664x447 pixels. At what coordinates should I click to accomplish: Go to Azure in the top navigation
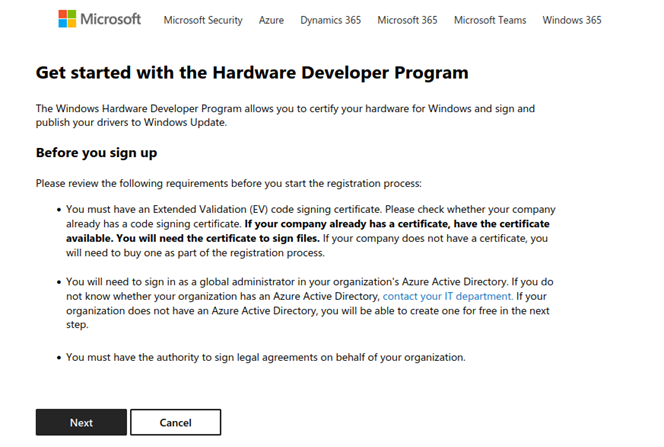coord(271,20)
